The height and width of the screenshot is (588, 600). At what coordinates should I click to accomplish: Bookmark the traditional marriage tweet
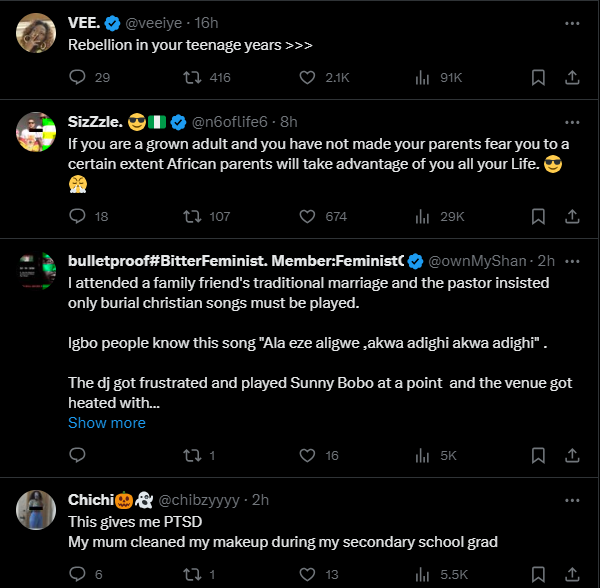click(x=537, y=456)
